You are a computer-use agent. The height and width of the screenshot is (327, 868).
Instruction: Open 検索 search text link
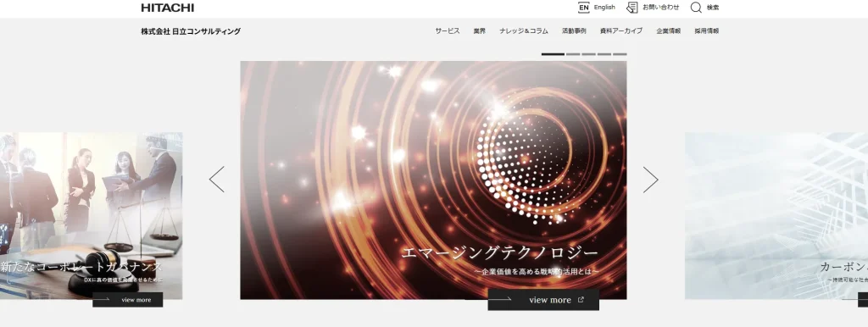(712, 8)
